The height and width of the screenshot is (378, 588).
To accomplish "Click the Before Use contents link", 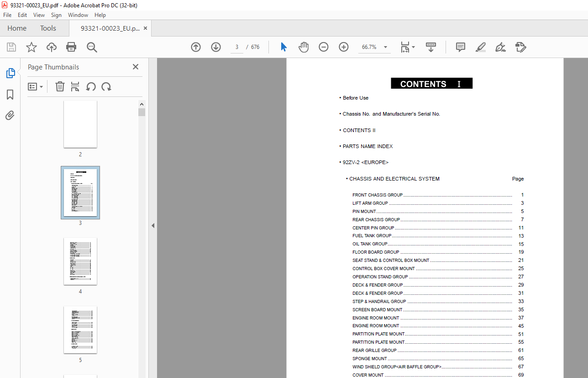I will tap(356, 98).
